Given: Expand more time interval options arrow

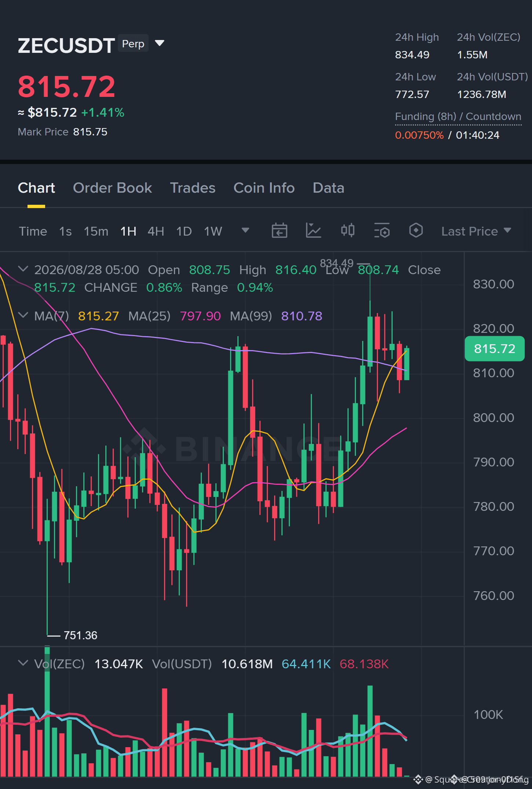Looking at the screenshot, I should (x=245, y=230).
